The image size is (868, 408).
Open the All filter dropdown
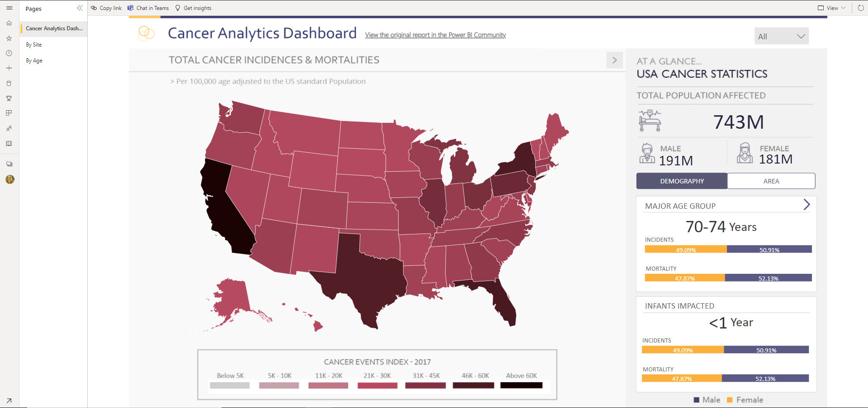pos(781,36)
